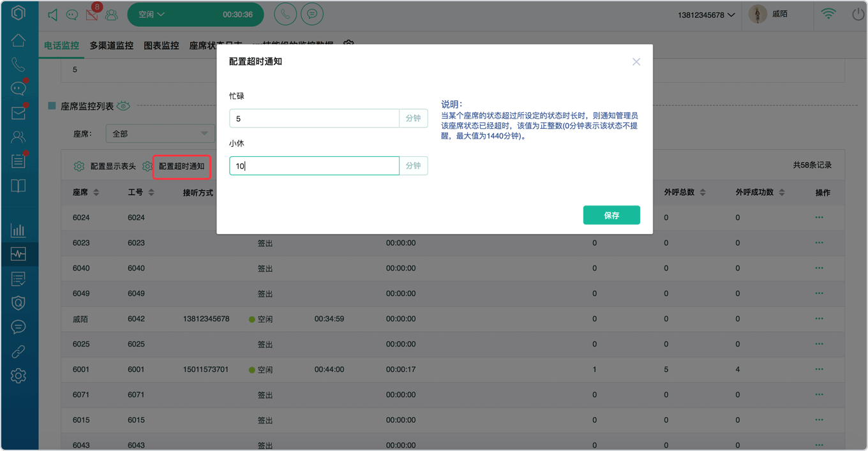This screenshot has height=451, width=868.
Task: Open the settings gear at the sidebar bottom
Action: [19, 376]
